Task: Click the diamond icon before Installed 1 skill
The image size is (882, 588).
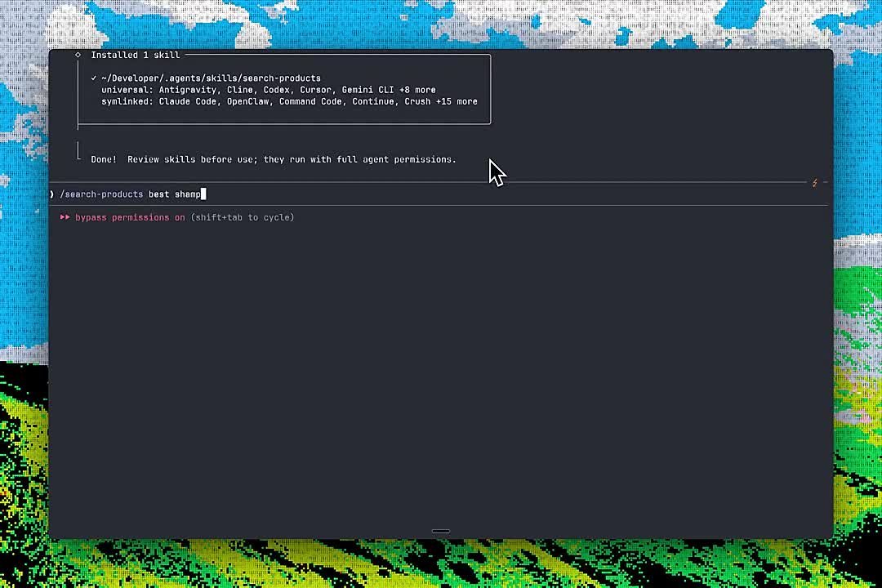Action: pos(78,55)
